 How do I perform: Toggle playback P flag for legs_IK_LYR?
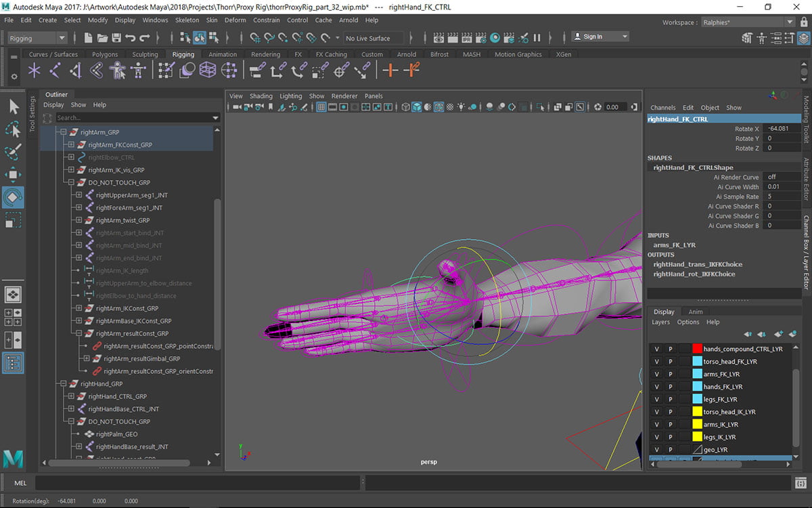coord(670,437)
